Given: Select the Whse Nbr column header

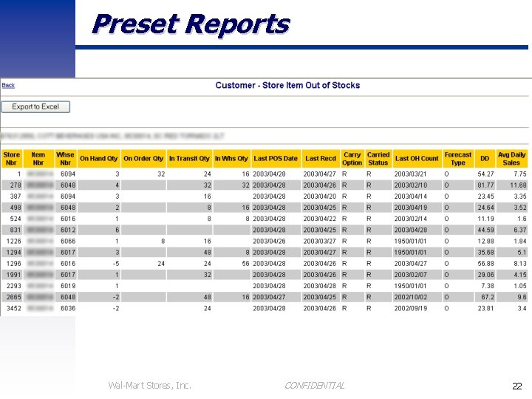Looking at the screenshot, I should [65, 158].
